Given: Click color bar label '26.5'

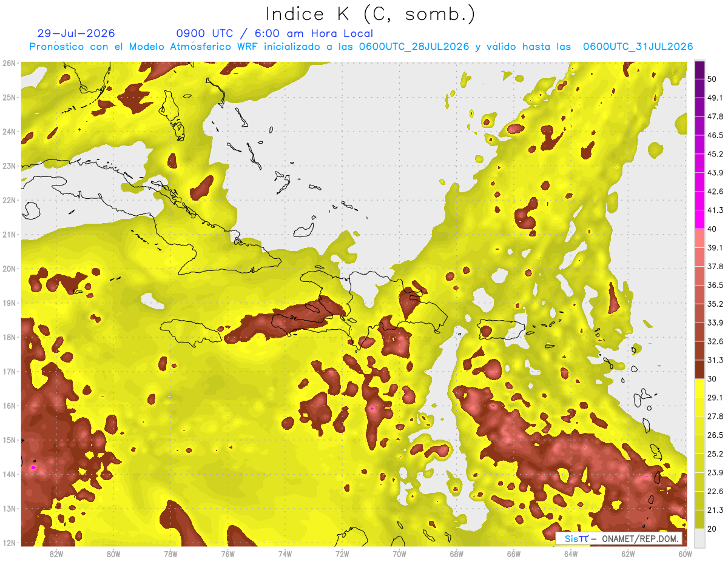Looking at the screenshot, I should click(715, 435).
